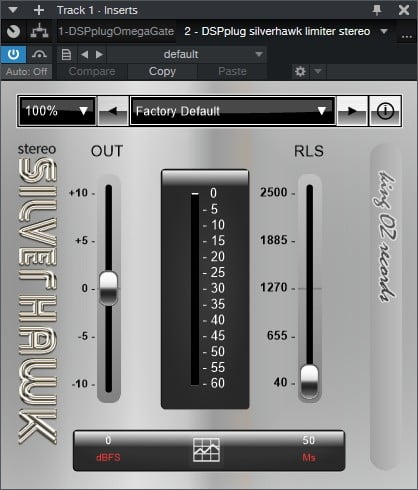Click the -10 mark on OUT scale
Screen dimensions: 418x490
coord(80,384)
